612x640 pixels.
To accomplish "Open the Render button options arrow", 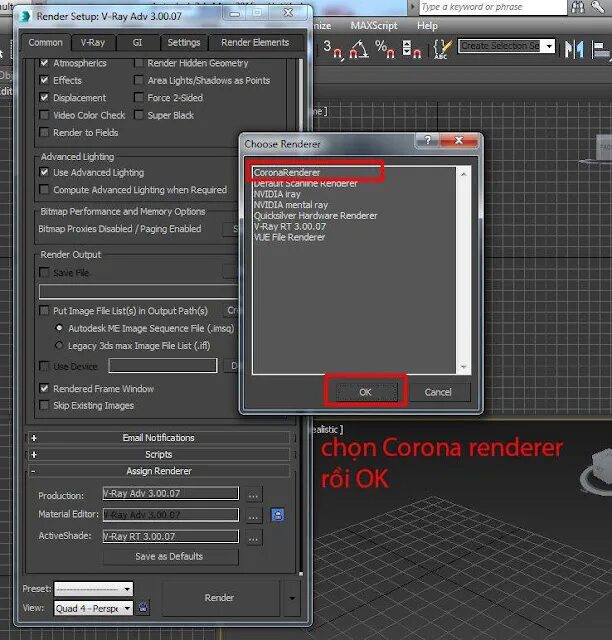I will click(292, 598).
